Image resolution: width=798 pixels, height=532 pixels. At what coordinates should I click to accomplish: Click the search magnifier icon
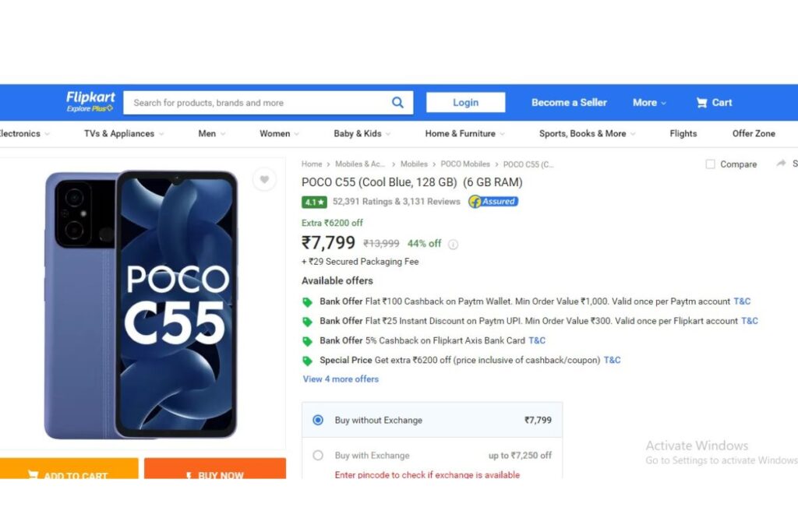coord(397,103)
